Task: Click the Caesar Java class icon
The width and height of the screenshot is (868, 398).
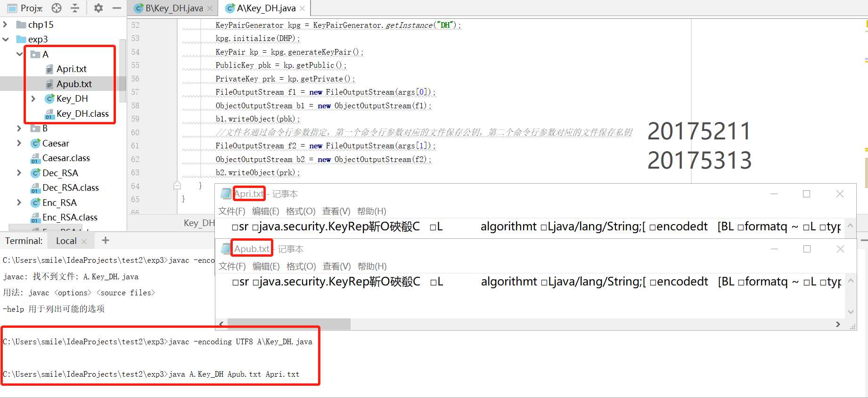Action: (x=35, y=143)
